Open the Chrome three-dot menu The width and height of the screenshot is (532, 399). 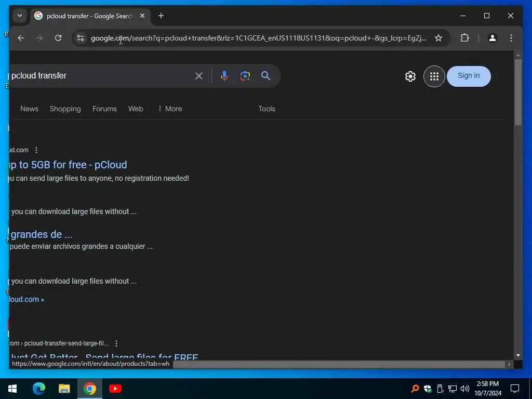[511, 38]
